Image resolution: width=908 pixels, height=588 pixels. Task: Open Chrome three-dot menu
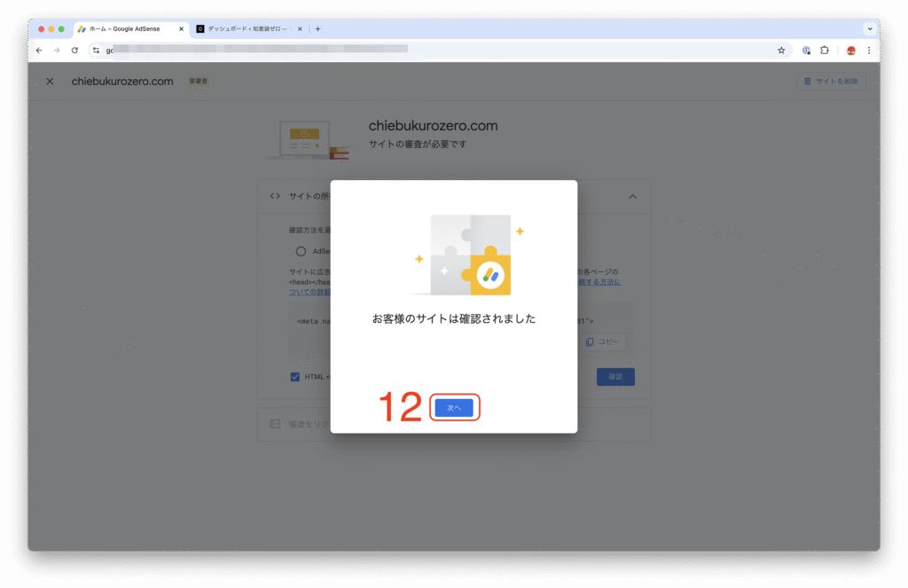point(869,51)
